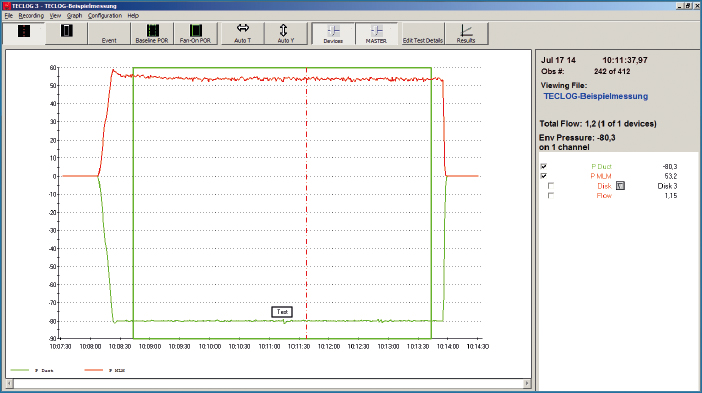Uncheck the P Duct channel checkbox
702x393 pixels.
(x=544, y=166)
